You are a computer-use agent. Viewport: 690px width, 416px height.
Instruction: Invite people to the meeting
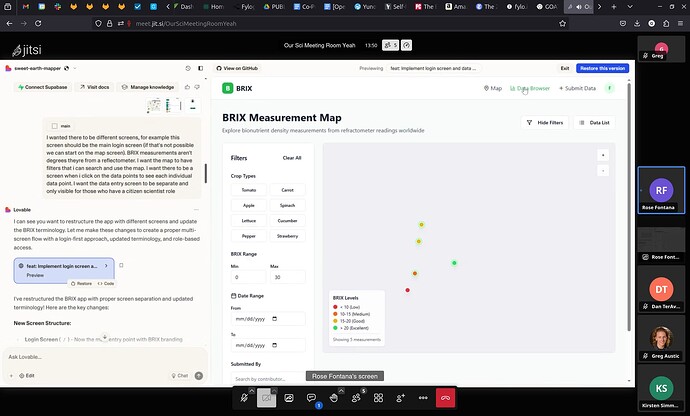coord(401,398)
